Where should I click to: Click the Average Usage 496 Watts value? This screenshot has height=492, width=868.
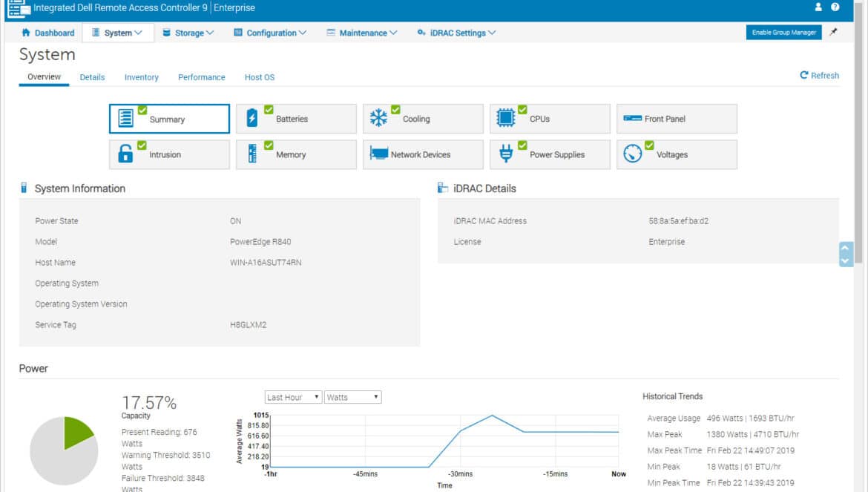(750, 419)
